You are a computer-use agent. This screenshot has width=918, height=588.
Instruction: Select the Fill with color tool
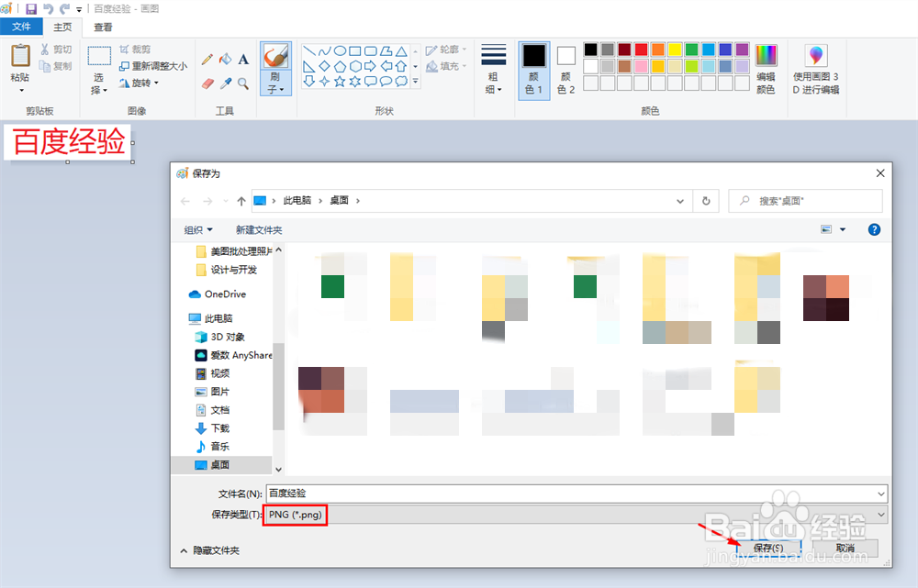pyautogui.click(x=224, y=59)
